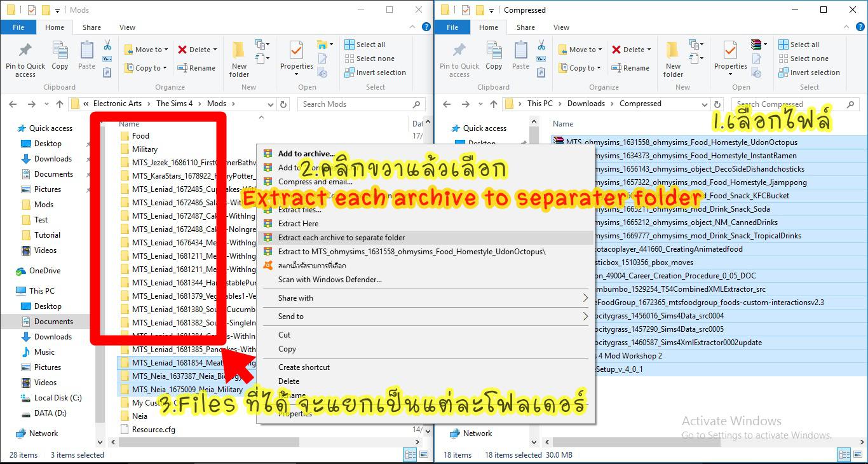Screen dimensions: 868x464
Task: Switch Mods window to details view
Action: coord(410,454)
